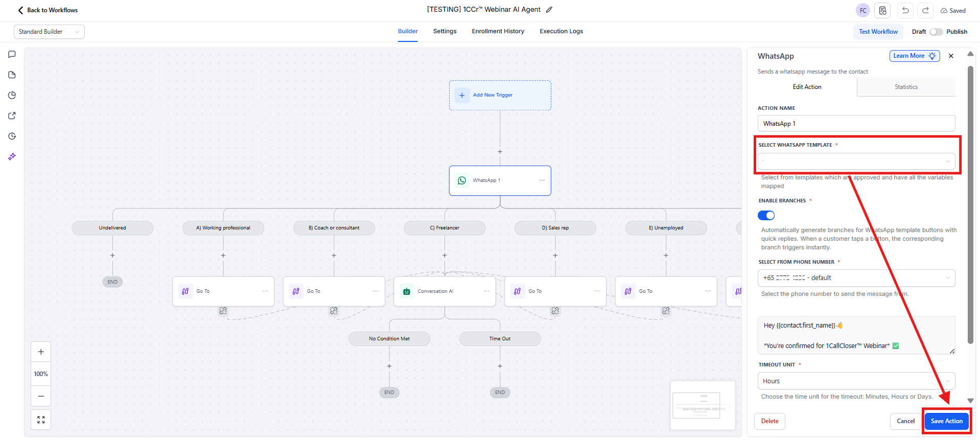
Task: Click the panel scrollbar down arrow
Action: (970, 401)
